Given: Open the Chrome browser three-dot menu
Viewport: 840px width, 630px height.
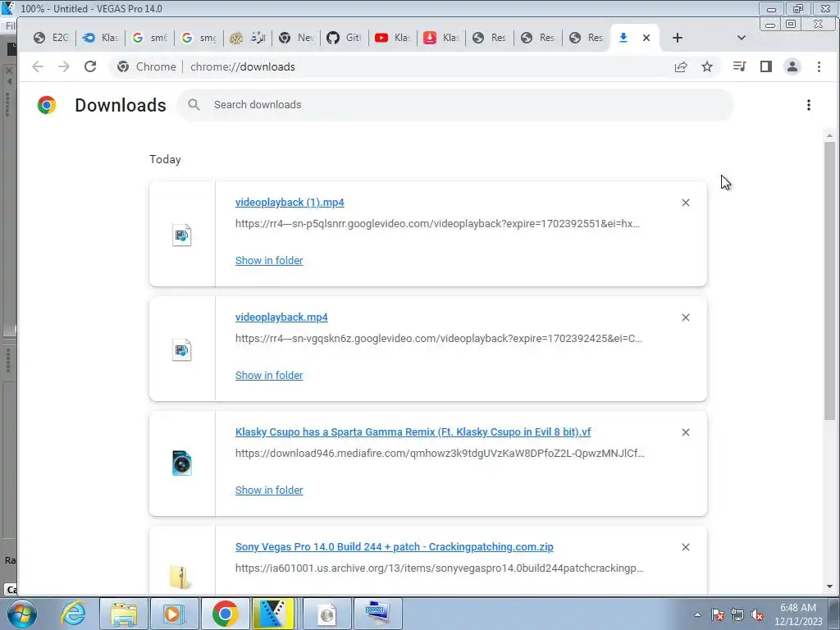Looking at the screenshot, I should tap(819, 66).
